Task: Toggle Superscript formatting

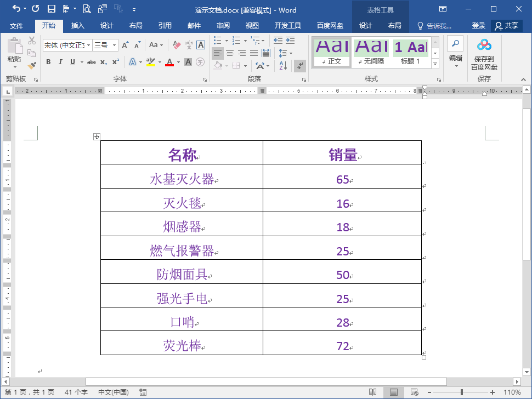Action: [x=116, y=62]
